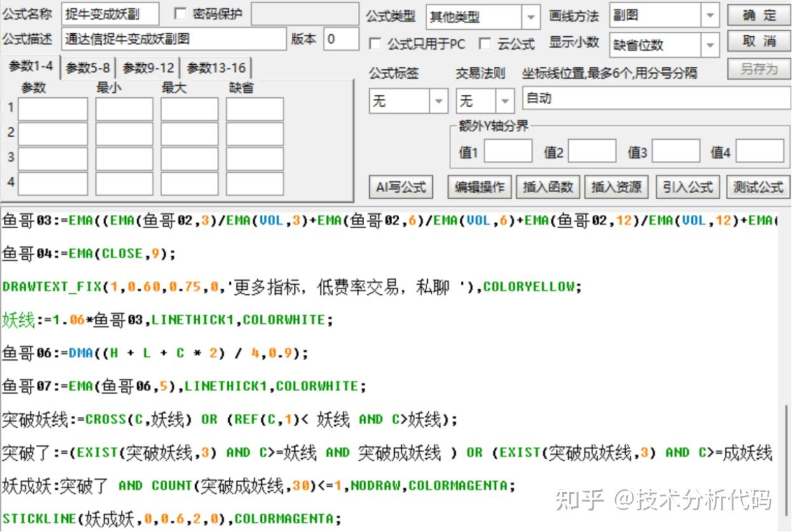The width and height of the screenshot is (792, 532).
Task: Focus the 公式名称 field
Action: [x=110, y=13]
